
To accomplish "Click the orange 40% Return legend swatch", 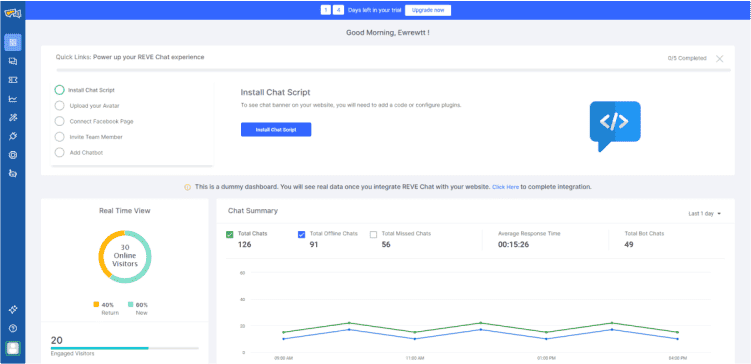I will click(x=96, y=304).
